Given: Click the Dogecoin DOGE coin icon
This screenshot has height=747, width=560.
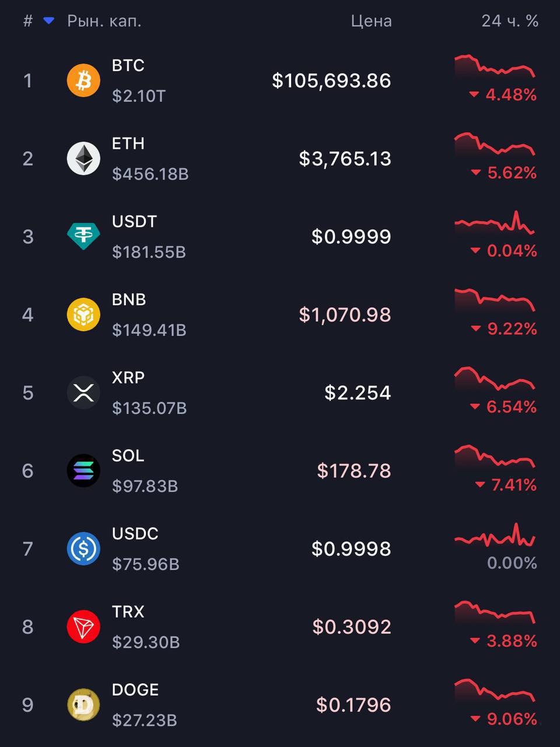Looking at the screenshot, I should pyautogui.click(x=83, y=705).
